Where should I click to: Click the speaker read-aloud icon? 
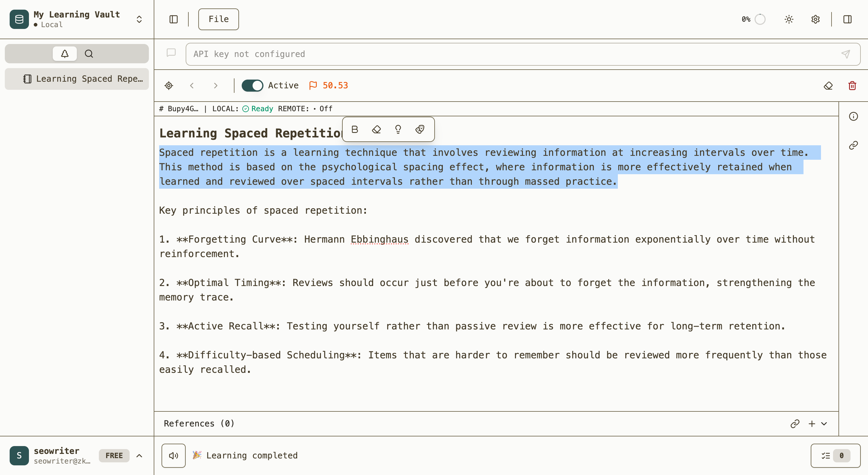coord(173,455)
